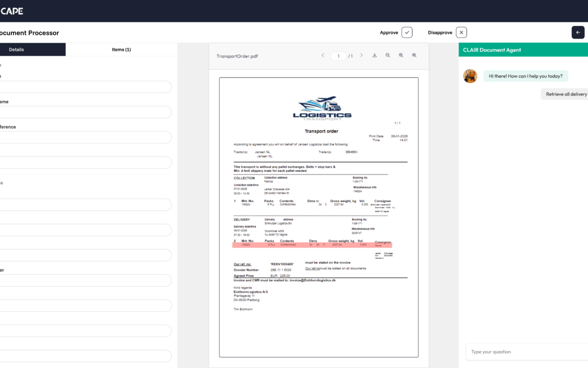Click the 'Hi there! How can I help you today?' message

click(x=525, y=76)
